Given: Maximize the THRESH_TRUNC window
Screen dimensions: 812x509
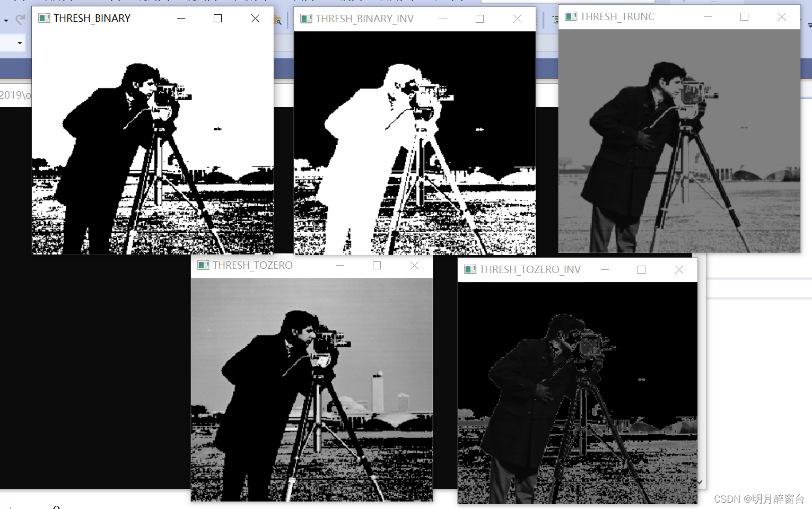Looking at the screenshot, I should [x=744, y=17].
